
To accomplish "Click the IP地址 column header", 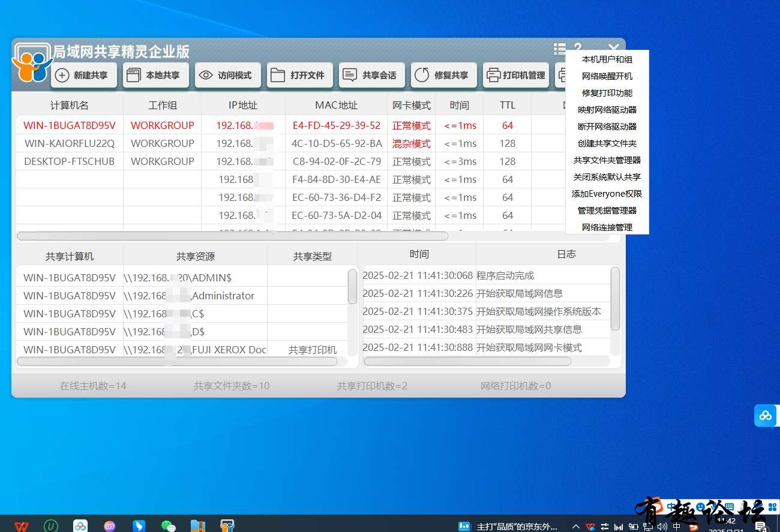I will tap(243, 105).
